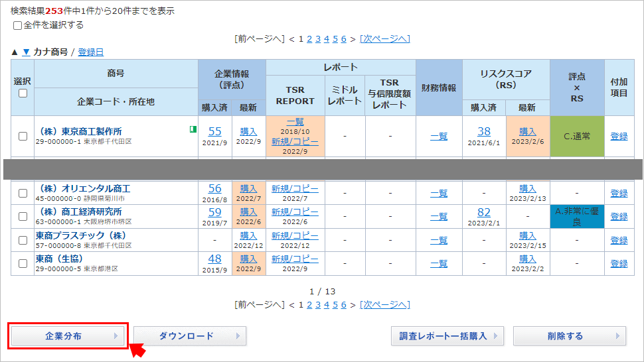Click the ascending sort triangle icon
This screenshot has width=644, height=362.
pos(15,52)
